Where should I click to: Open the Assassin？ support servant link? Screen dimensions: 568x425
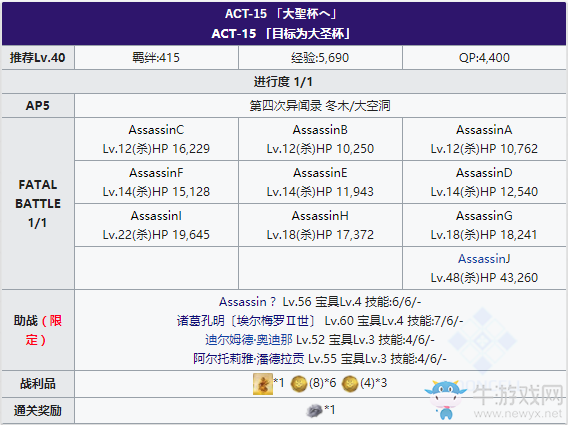248,301
